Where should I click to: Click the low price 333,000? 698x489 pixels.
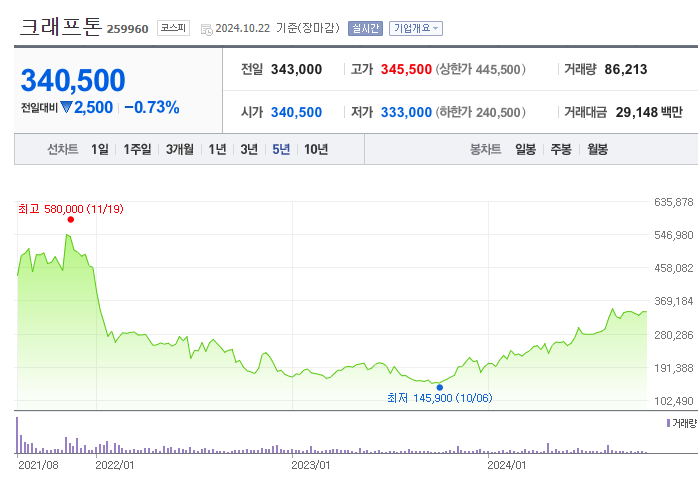406,112
